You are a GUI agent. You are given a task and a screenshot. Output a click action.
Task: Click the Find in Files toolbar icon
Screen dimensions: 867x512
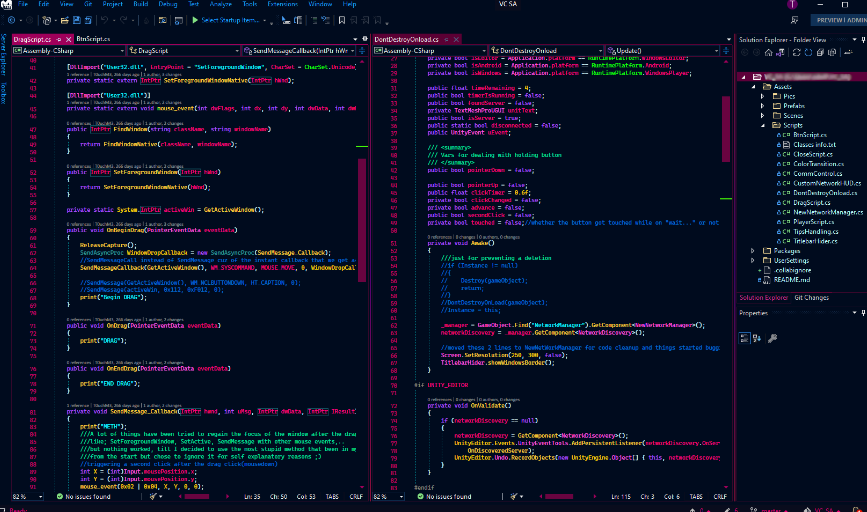pyautogui.click(x=163, y=20)
